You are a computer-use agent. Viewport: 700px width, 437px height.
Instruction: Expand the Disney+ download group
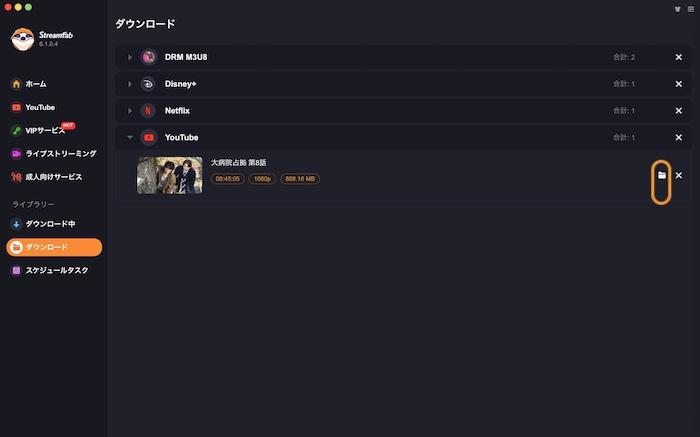129,84
